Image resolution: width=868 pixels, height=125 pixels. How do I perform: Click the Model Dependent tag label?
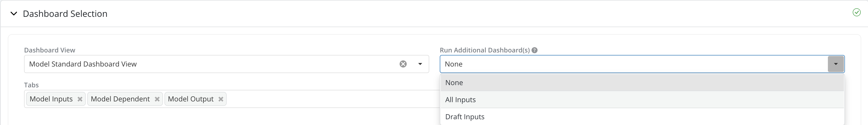click(120, 99)
